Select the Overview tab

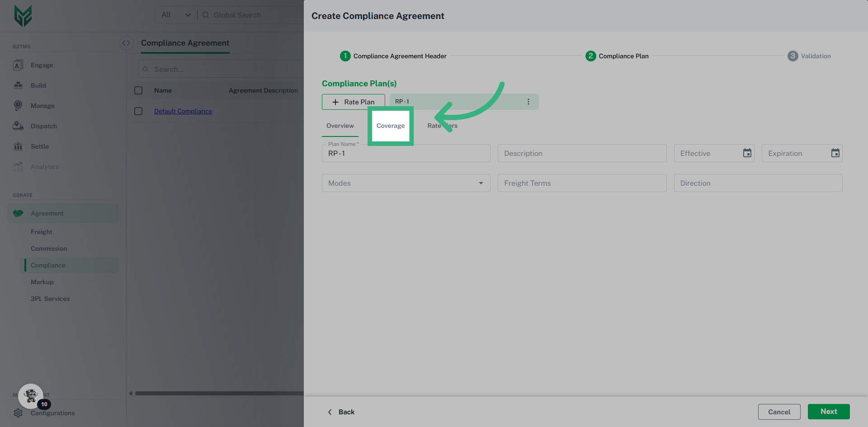pos(340,126)
